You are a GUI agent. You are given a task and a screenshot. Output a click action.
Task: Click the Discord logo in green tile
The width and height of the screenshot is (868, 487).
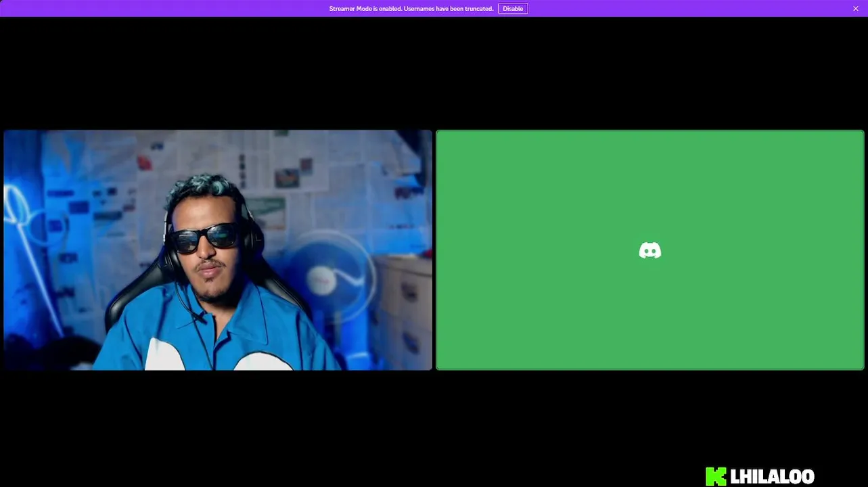click(x=650, y=251)
